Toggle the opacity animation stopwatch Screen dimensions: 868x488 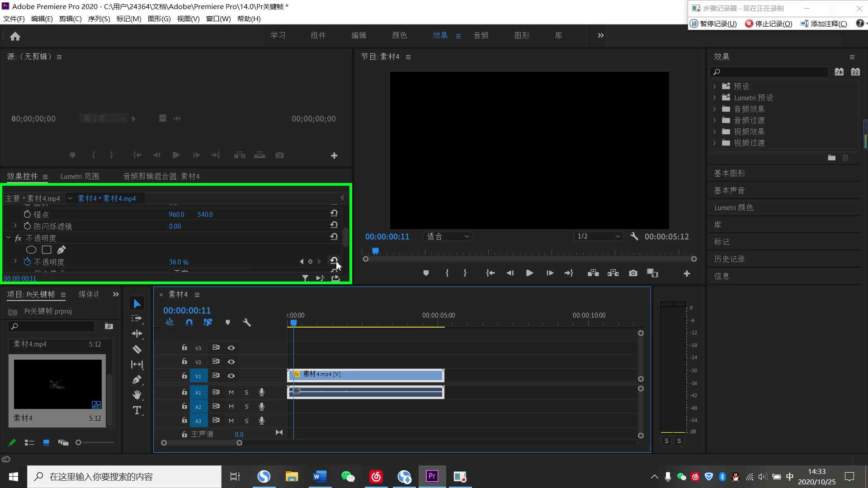[x=27, y=262]
